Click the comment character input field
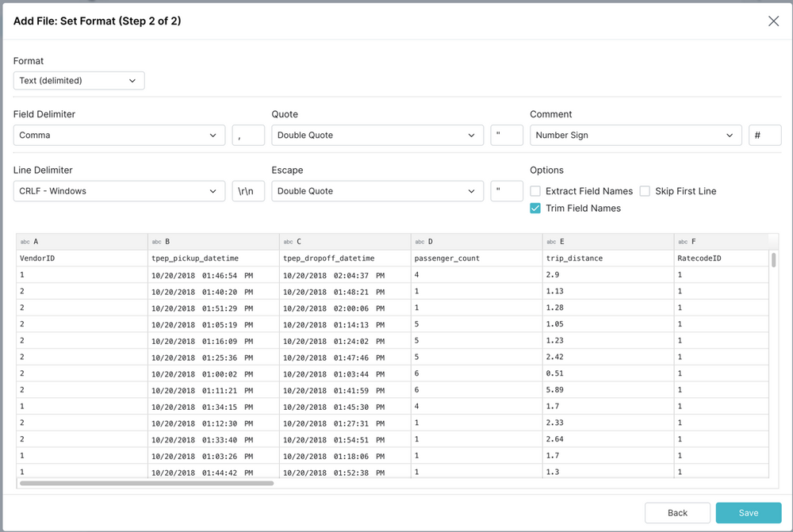793x532 pixels. [x=764, y=136]
